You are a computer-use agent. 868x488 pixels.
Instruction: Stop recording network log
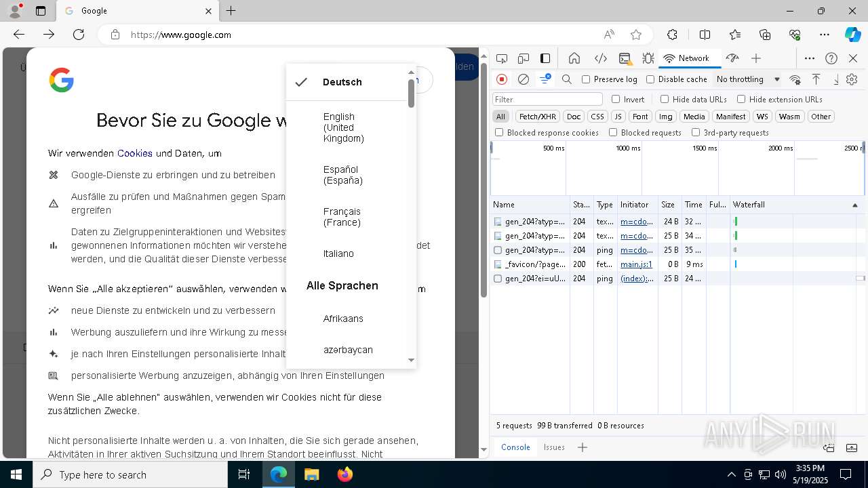click(x=502, y=79)
